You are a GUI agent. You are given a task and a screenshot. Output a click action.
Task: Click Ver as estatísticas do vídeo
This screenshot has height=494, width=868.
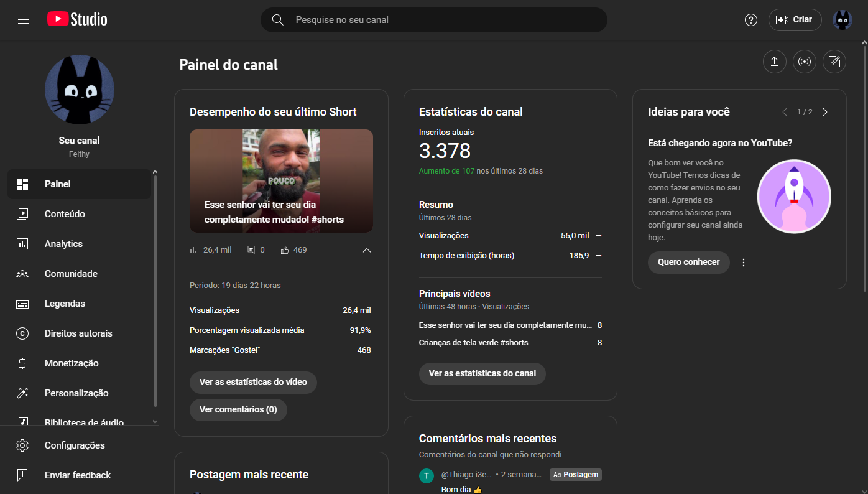point(253,383)
